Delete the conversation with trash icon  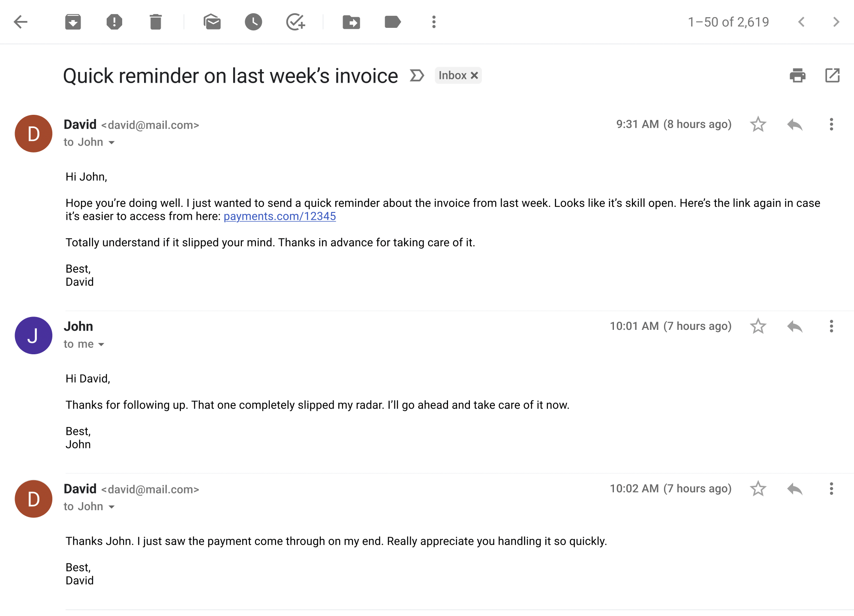tap(156, 22)
